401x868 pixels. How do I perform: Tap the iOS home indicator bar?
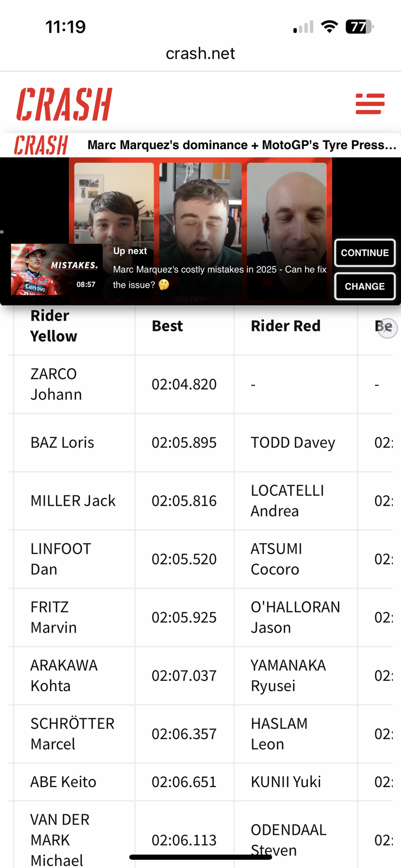[x=200, y=857]
